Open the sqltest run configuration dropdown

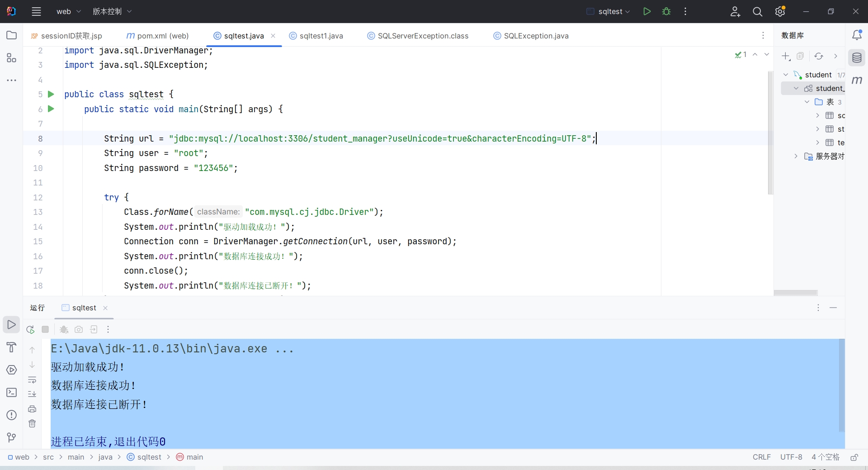coord(608,11)
